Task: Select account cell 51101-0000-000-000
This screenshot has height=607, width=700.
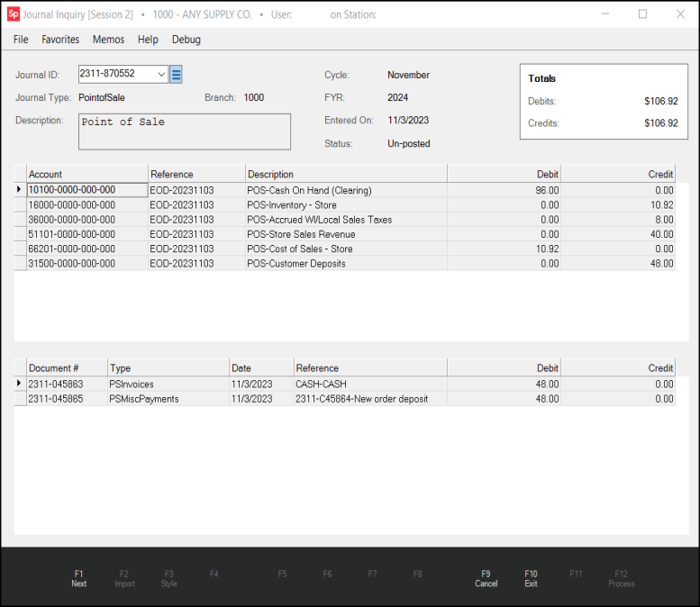Action: coord(87,234)
